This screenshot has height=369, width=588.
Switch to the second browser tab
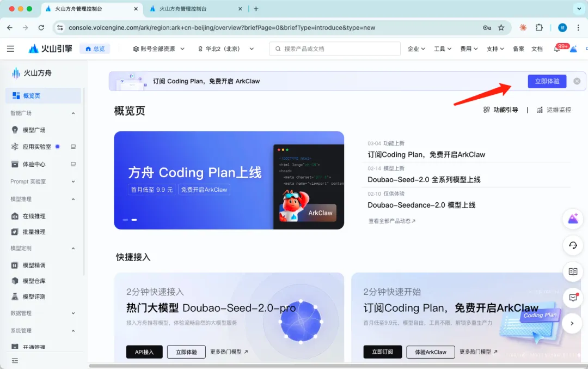pyautogui.click(x=195, y=9)
